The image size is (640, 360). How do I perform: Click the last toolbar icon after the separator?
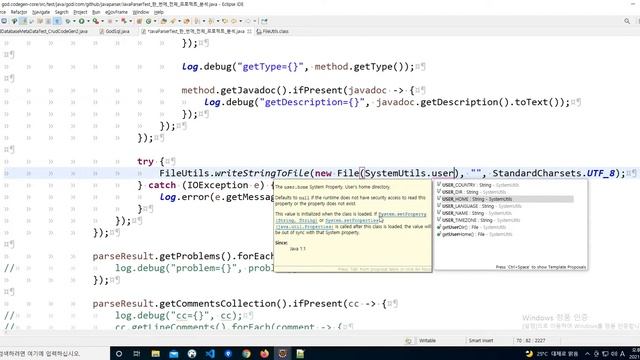264,21
